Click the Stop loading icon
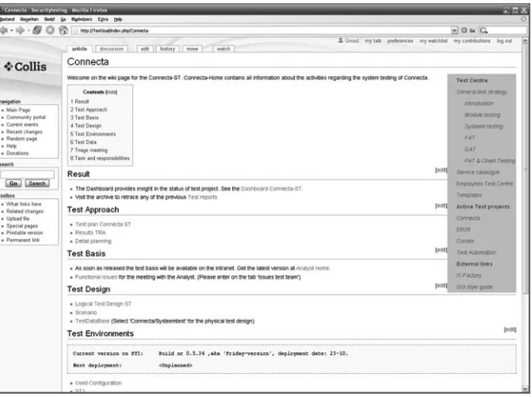 pyautogui.click(x=50, y=31)
